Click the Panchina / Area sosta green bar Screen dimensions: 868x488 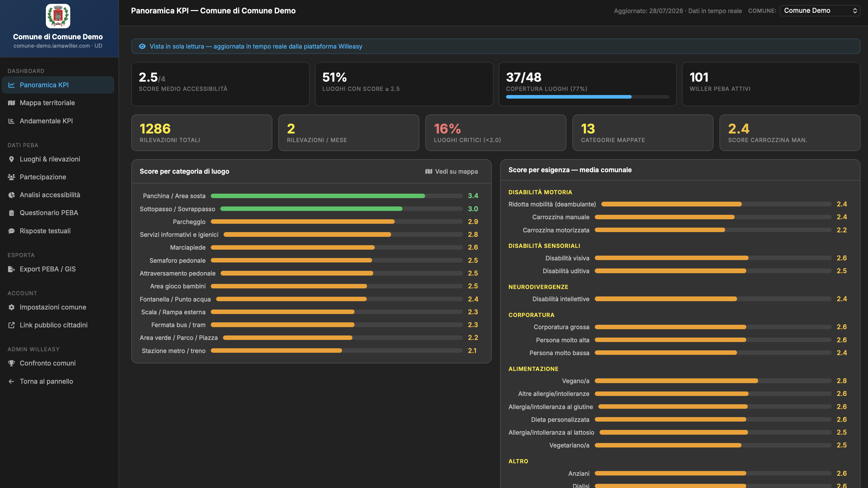tap(318, 196)
